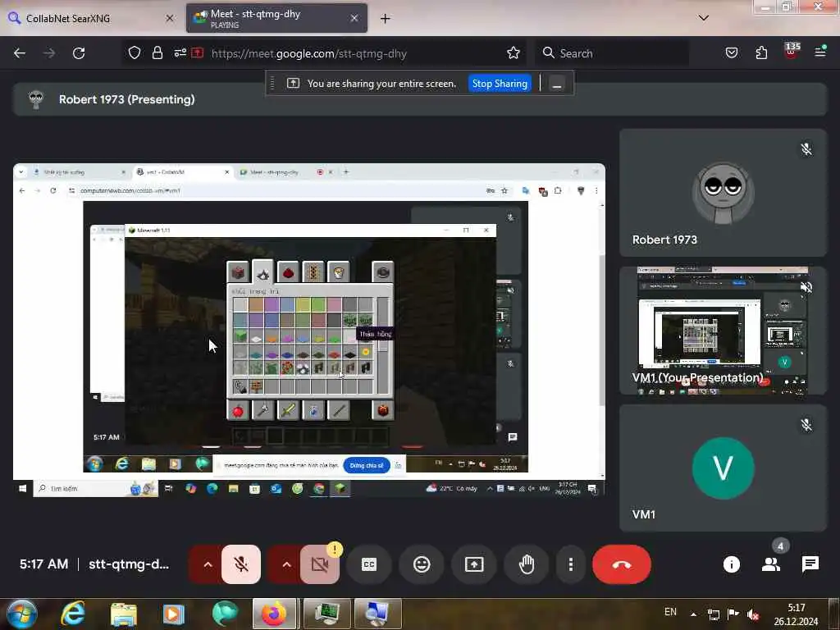Click the EN language indicator
840x630 pixels.
pos(670,612)
